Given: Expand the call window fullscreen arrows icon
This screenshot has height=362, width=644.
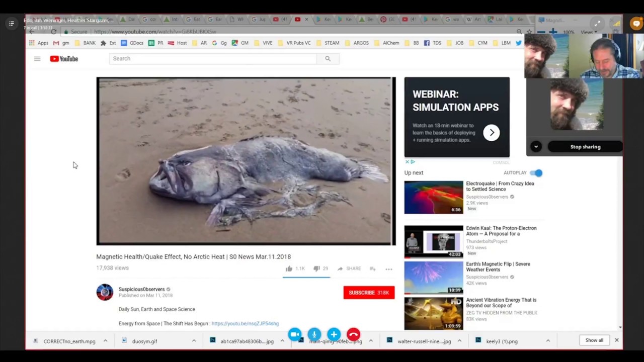Looking at the screenshot, I should pos(597,23).
